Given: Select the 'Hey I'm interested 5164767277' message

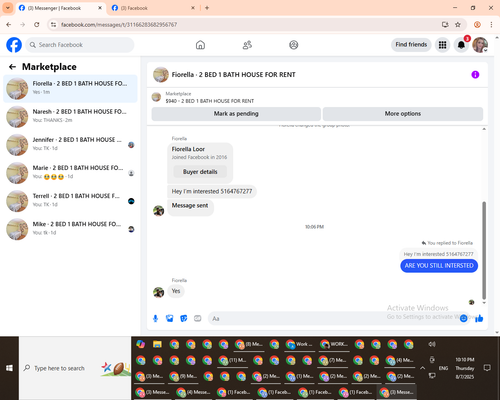Looking at the screenshot, I should [x=212, y=191].
